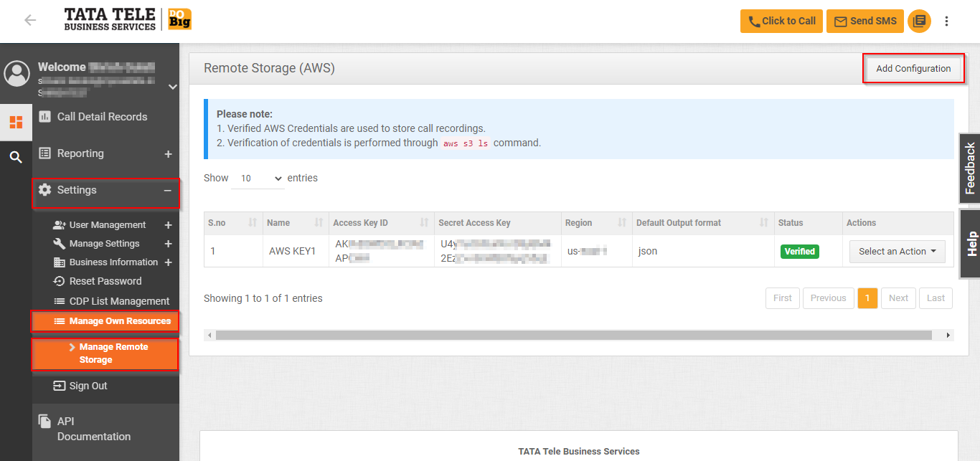Expand User Management plus icon
Image resolution: width=980 pixels, height=461 pixels.
pyautogui.click(x=169, y=225)
